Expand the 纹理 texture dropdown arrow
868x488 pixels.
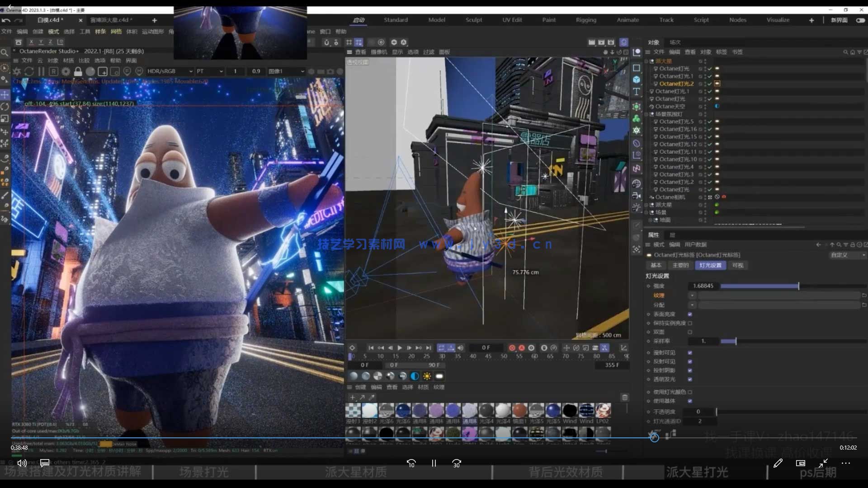tap(692, 296)
